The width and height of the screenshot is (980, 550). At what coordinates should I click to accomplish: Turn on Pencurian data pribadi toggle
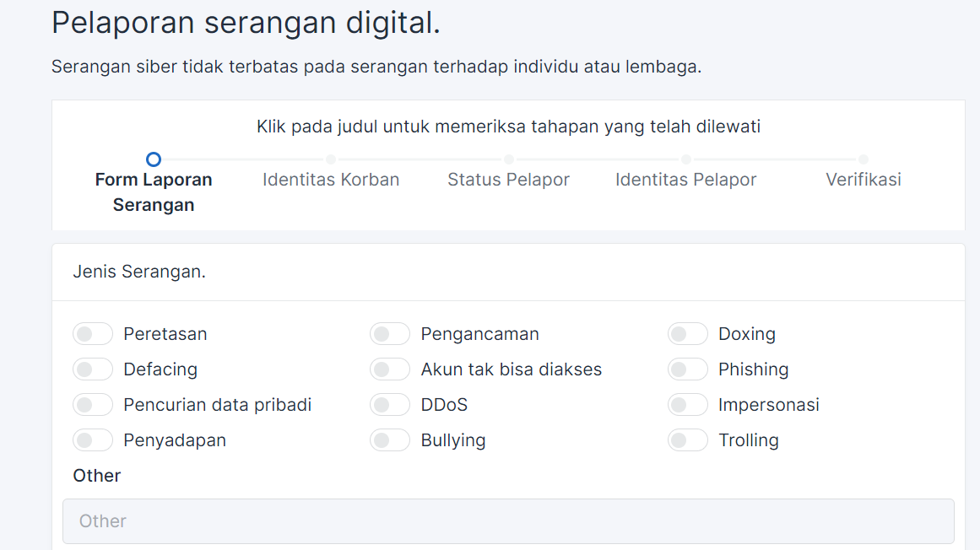pyautogui.click(x=93, y=405)
